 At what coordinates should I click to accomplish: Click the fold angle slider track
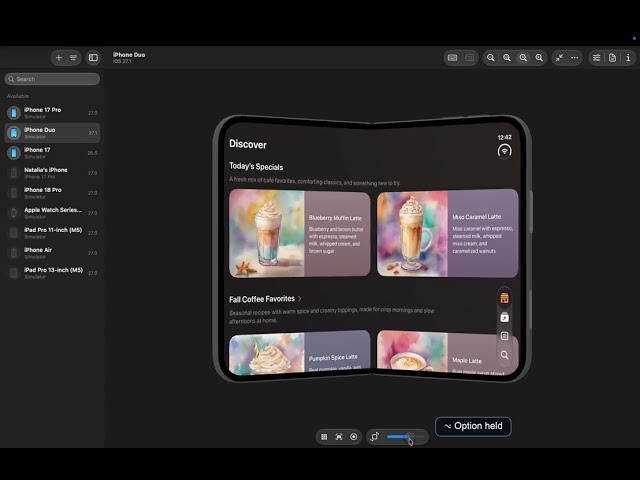click(x=406, y=437)
